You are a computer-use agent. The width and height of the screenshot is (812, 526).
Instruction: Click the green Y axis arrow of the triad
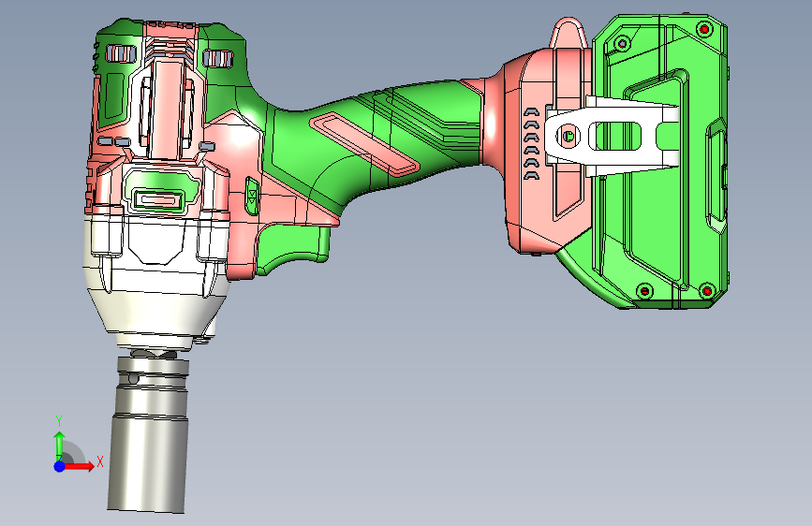point(60,446)
